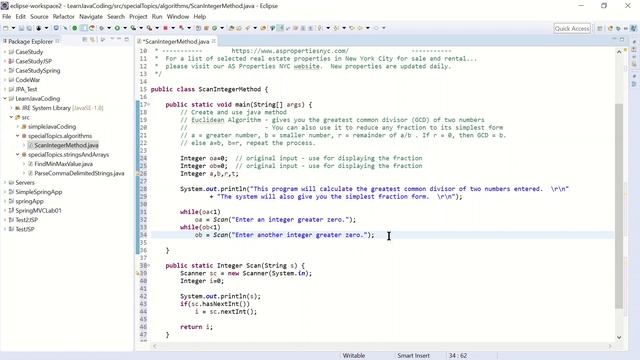
Task: Toggle Link with Editor in Package Explorer
Action: pos(93,39)
